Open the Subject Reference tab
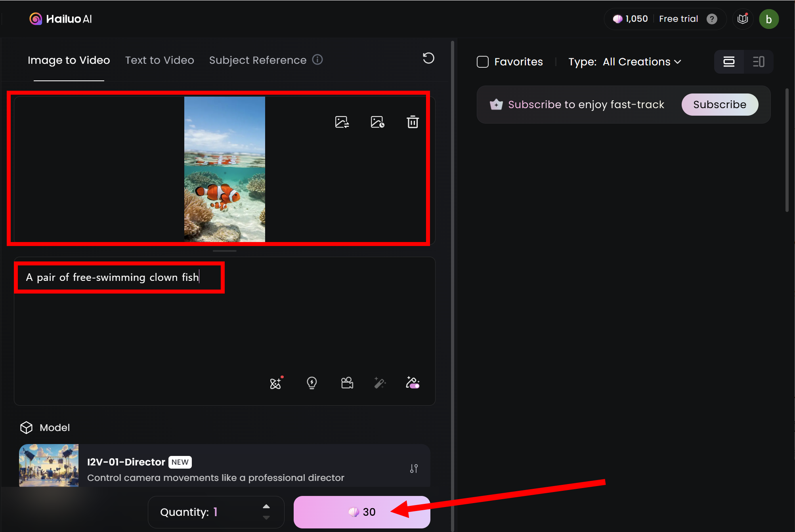The height and width of the screenshot is (532, 795). (x=258, y=60)
